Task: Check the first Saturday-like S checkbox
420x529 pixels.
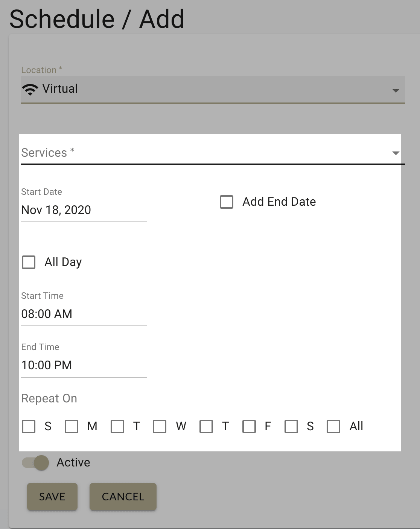Action: [28, 426]
